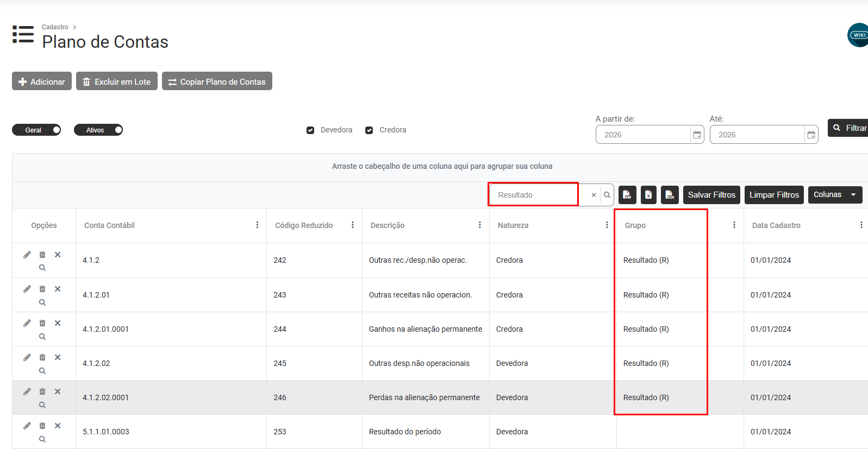
Task: Delete account 4.1.2.01 using trash icon
Action: pos(42,289)
